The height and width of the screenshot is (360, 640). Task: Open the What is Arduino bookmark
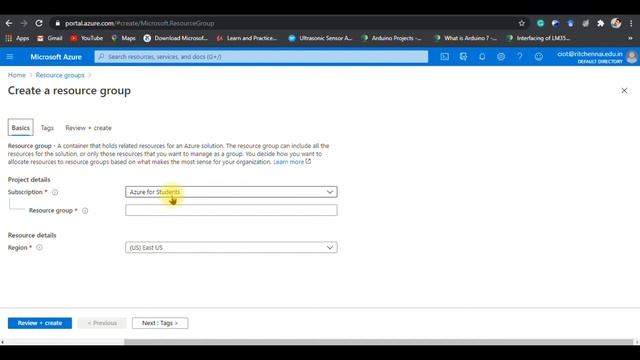(465, 38)
